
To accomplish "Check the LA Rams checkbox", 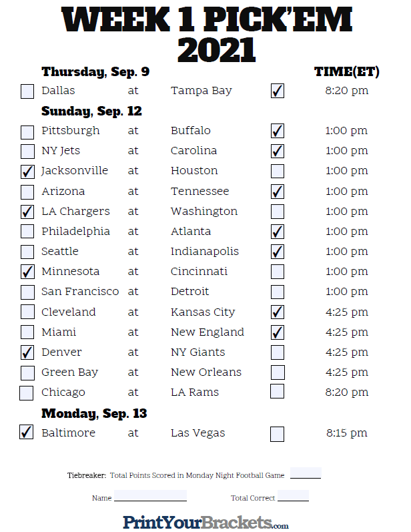I will point(277,391).
